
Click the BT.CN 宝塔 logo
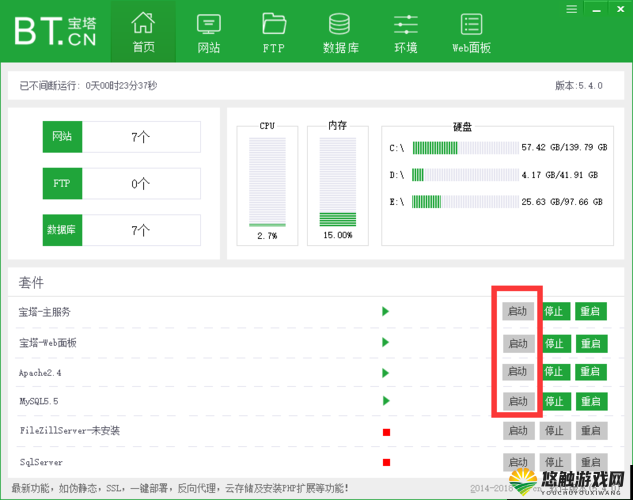(56, 31)
